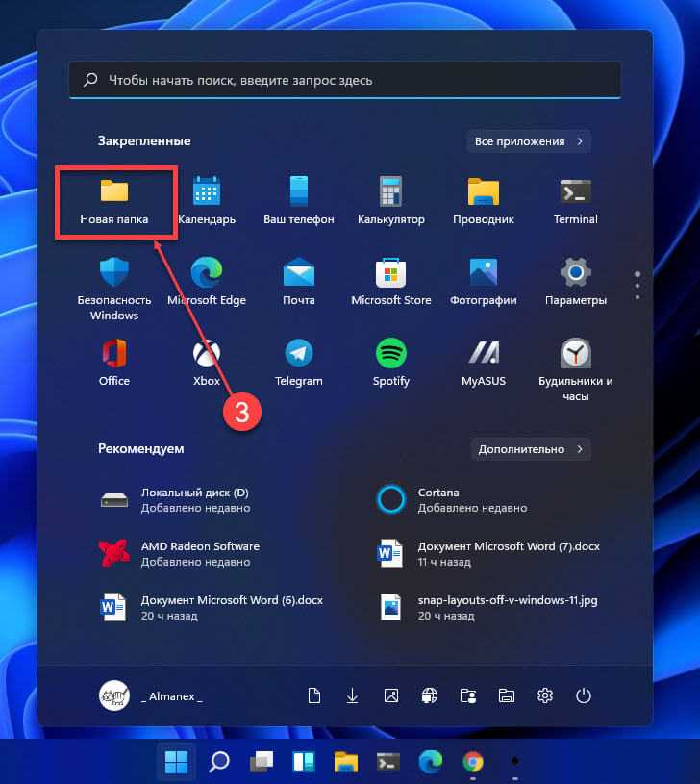Open Документ Microsoft Word (7).docx
The width and height of the screenshot is (700, 784).
[x=487, y=553]
